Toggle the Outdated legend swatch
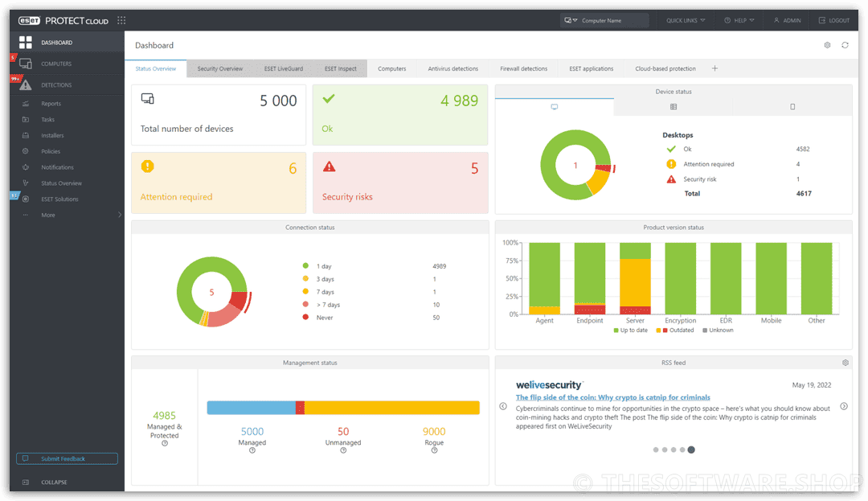Image resolution: width=868 pixels, height=501 pixels. [661, 331]
